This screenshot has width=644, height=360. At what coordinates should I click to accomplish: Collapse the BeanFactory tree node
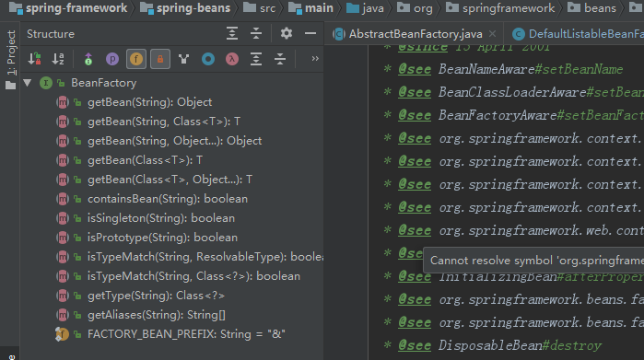(28, 83)
